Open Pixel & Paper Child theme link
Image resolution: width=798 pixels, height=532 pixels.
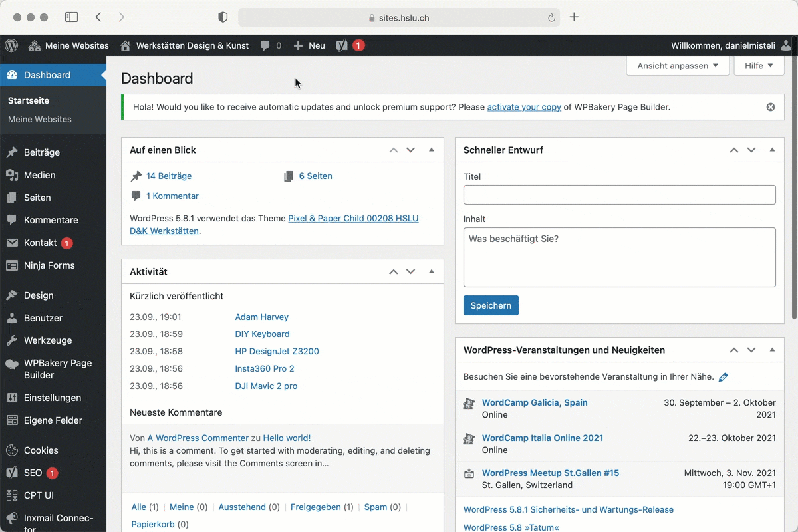point(274,225)
